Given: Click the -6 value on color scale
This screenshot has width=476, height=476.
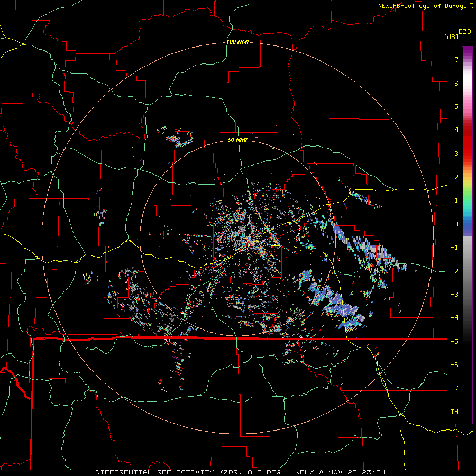Looking at the screenshot, I should (x=454, y=365).
